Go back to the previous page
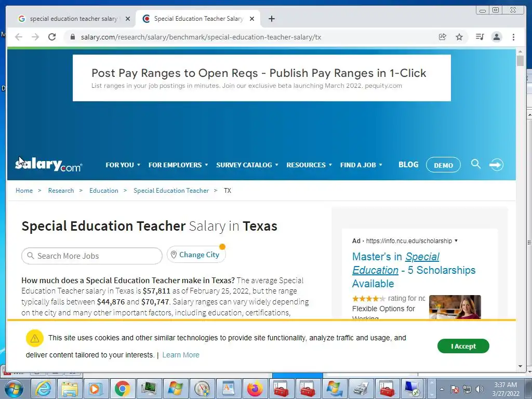 [19, 37]
